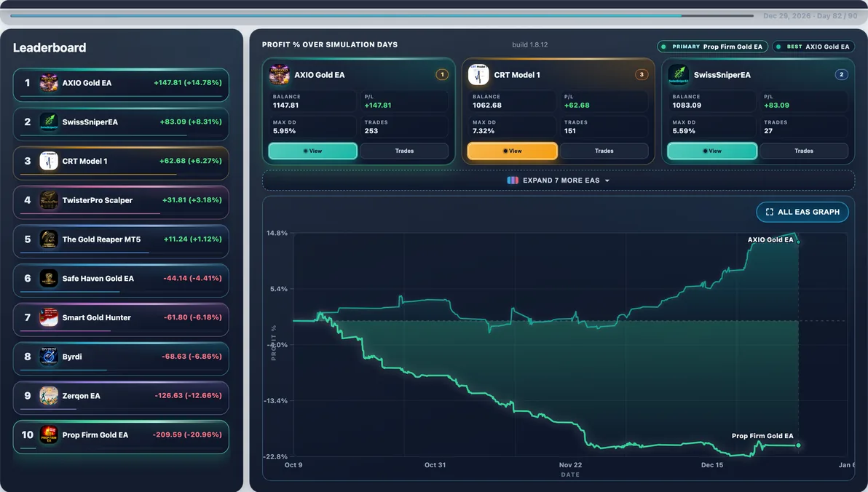Click balance value 1147.81 on AXIO card
This screenshot has width=868, height=492.
(285, 105)
